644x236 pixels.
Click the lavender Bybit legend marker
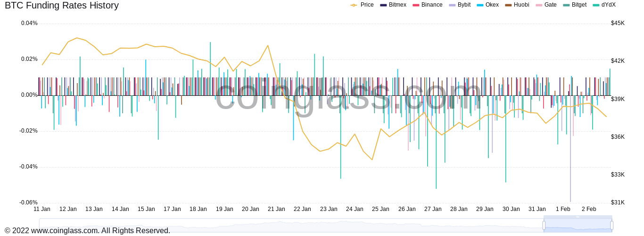452,5
